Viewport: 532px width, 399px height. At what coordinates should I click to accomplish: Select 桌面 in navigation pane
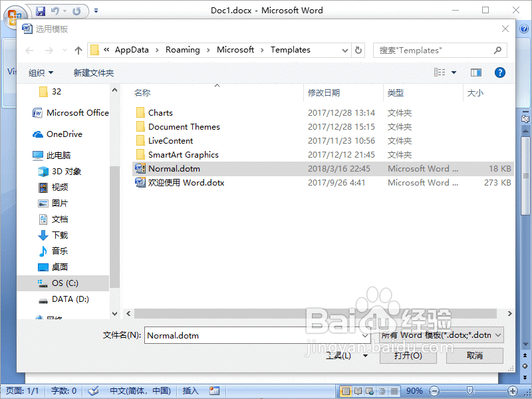coord(53,267)
